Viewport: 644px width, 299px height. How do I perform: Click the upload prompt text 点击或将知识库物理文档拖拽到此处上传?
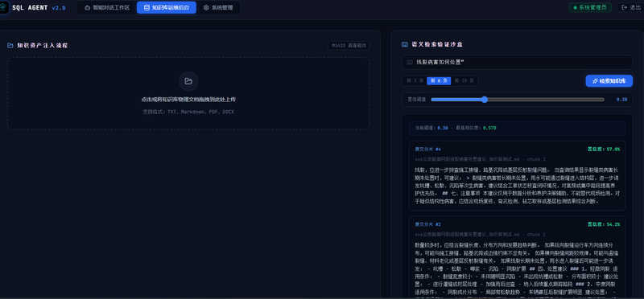coord(188,99)
